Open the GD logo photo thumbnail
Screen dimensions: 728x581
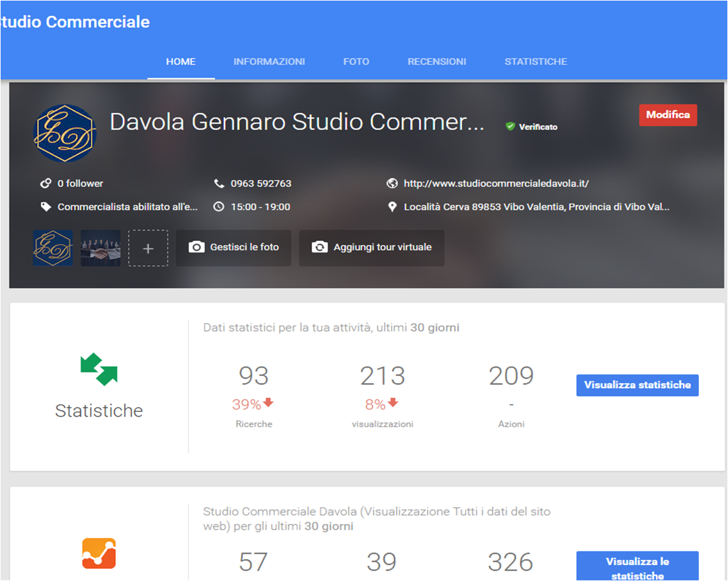pyautogui.click(x=53, y=248)
